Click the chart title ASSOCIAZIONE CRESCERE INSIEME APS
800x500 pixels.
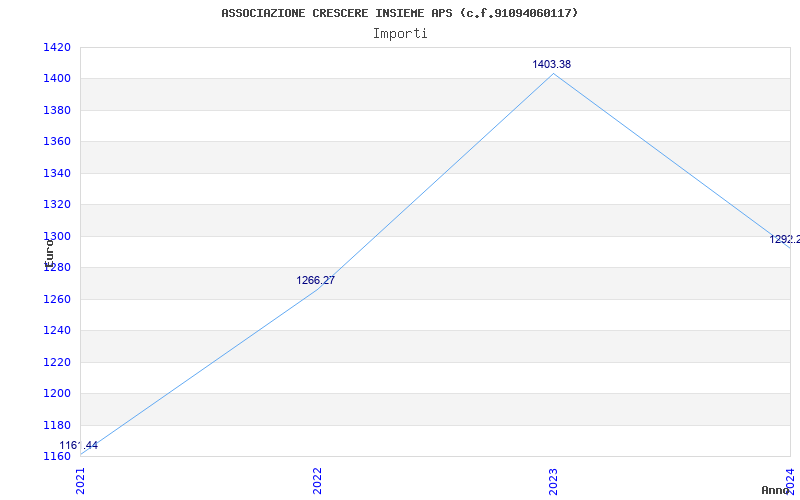pos(399,13)
